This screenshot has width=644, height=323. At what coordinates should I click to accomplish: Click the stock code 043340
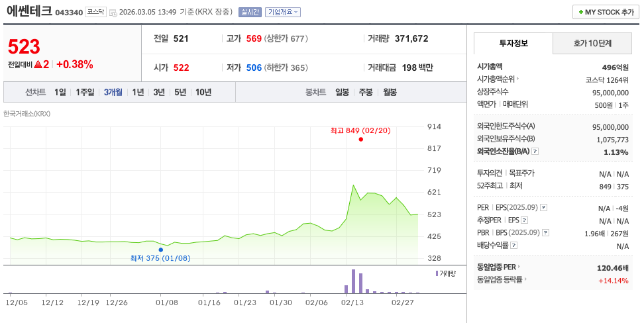(x=69, y=13)
